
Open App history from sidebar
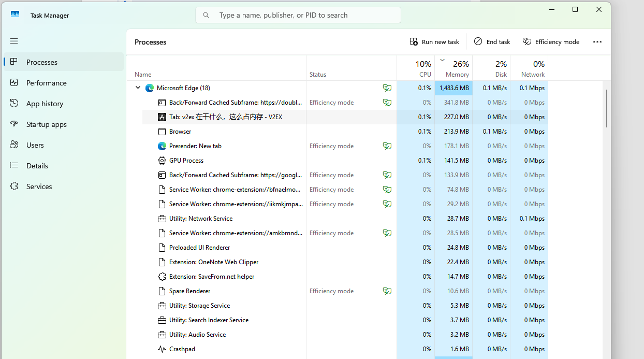click(45, 104)
